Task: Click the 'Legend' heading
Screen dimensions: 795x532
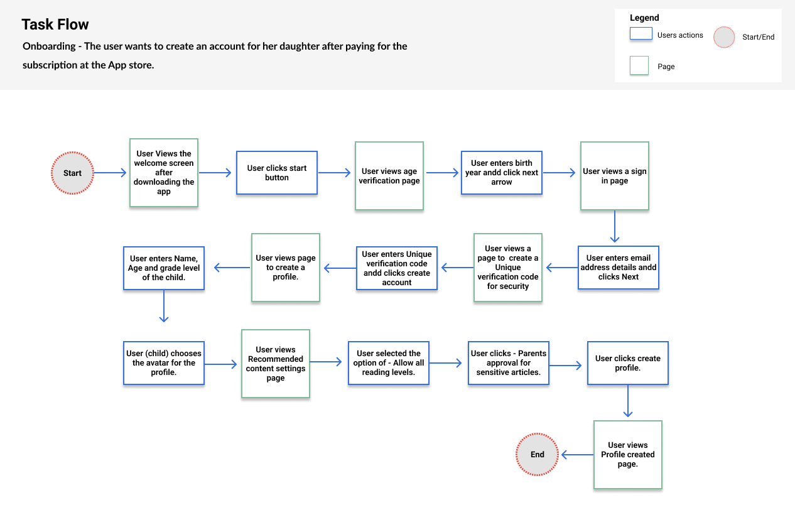Action: pyautogui.click(x=644, y=18)
